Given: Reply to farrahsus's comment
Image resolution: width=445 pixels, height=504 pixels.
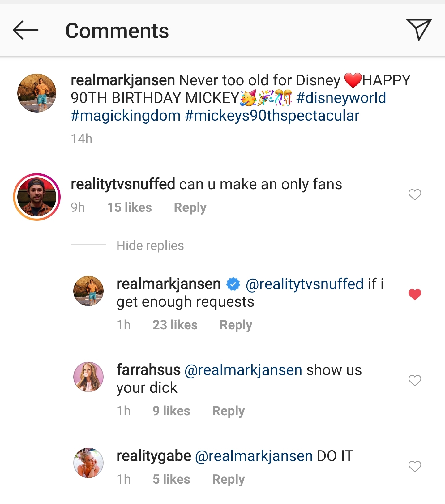Looking at the screenshot, I should (x=228, y=411).
